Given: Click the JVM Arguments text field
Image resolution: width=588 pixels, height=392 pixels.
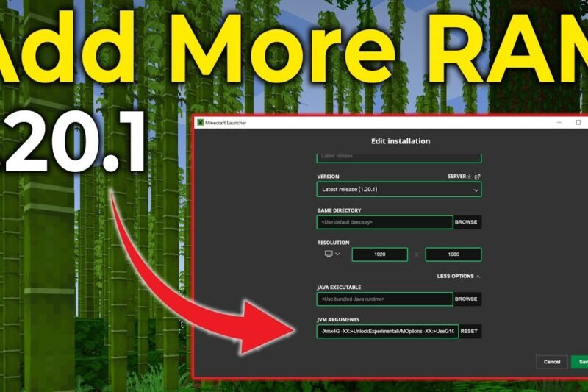Looking at the screenshot, I should [387, 331].
